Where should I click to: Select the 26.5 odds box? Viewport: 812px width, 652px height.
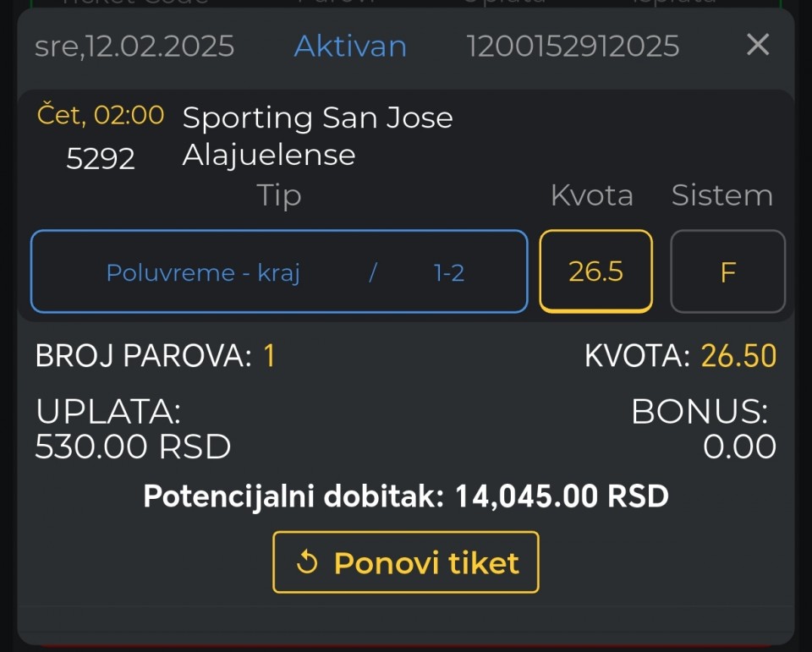coord(595,271)
